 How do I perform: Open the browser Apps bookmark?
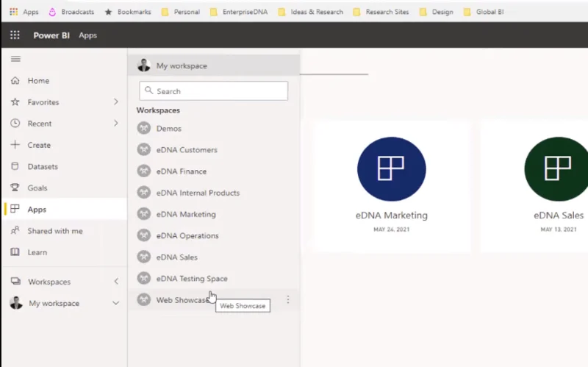pyautogui.click(x=24, y=12)
